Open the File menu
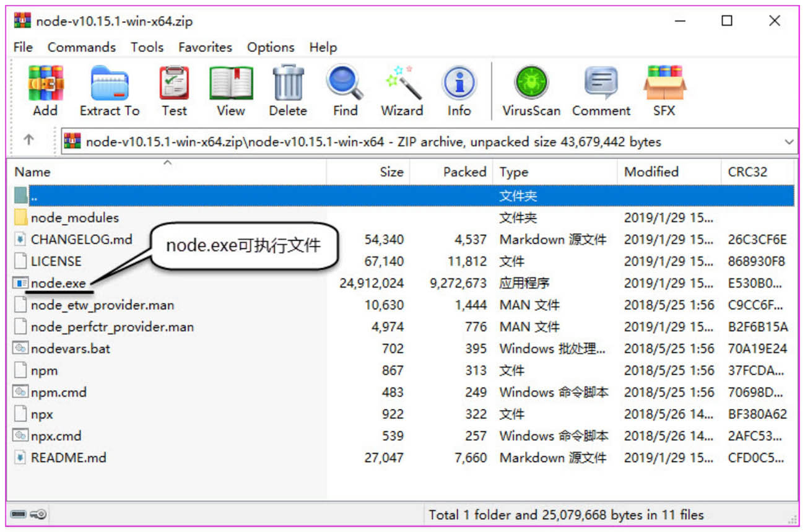Image resolution: width=805 pixels, height=532 pixels. click(x=23, y=47)
